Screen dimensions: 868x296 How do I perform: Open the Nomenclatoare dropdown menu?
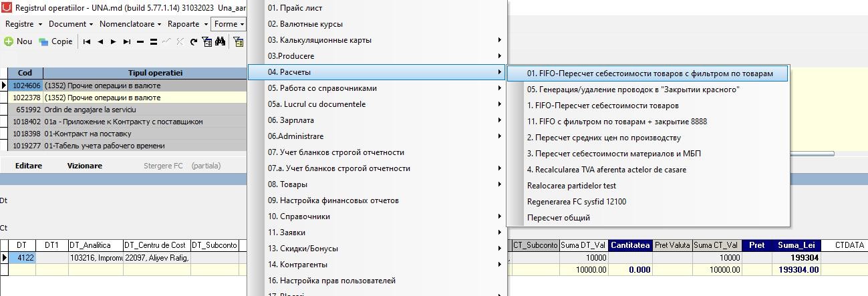[130, 24]
